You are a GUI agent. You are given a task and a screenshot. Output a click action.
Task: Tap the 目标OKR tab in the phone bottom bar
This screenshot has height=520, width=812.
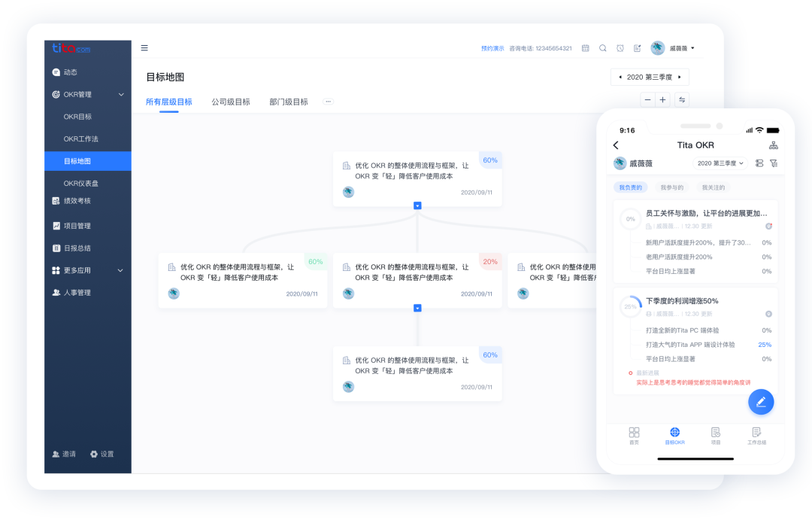(674, 436)
